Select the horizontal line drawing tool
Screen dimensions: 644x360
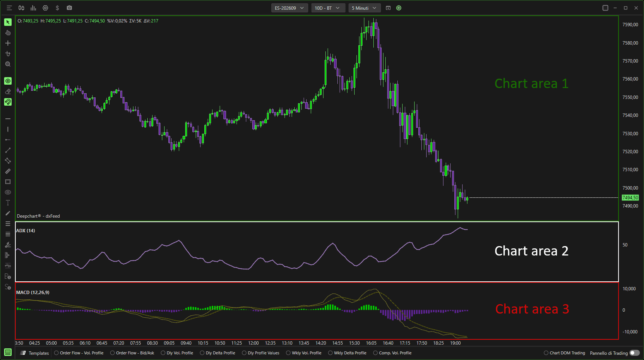pos(8,119)
